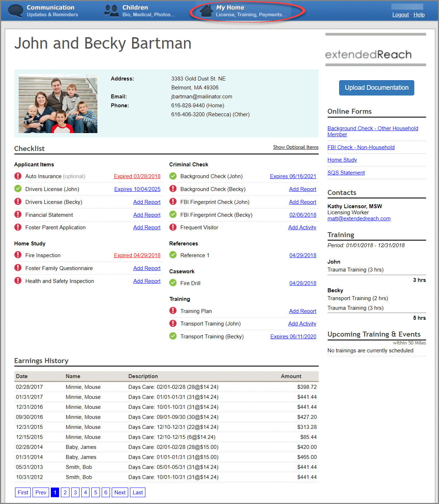Click red alert icon beside Financial Statement
The image size is (439, 504).
click(x=18, y=214)
